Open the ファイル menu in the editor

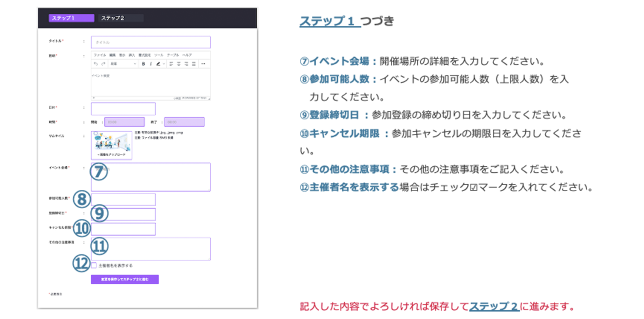click(x=100, y=55)
